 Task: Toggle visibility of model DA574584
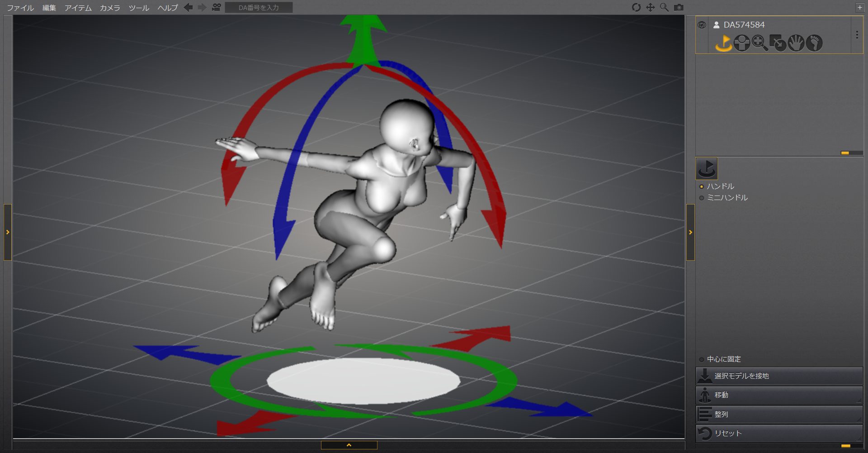[702, 25]
